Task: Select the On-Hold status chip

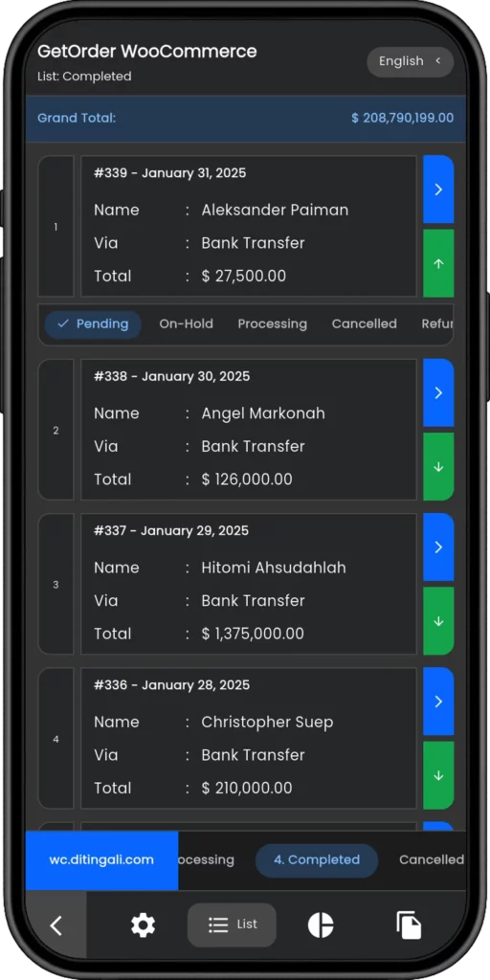Action: click(187, 323)
